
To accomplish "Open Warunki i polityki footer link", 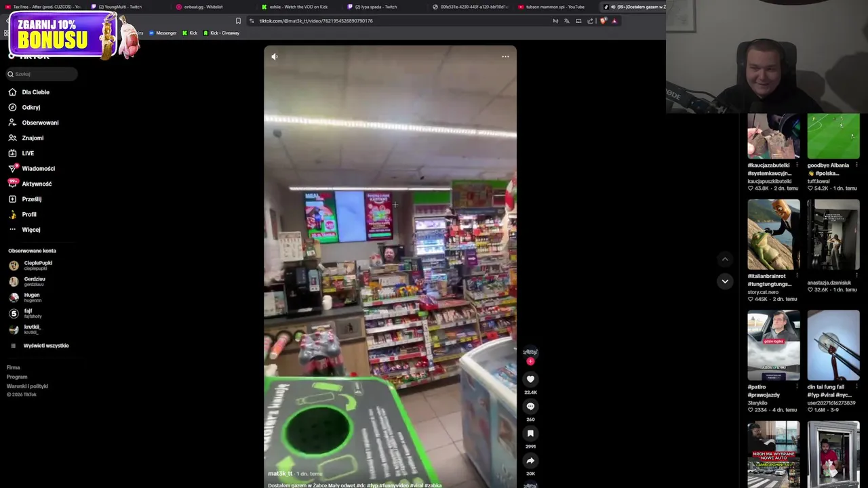I will tap(27, 386).
